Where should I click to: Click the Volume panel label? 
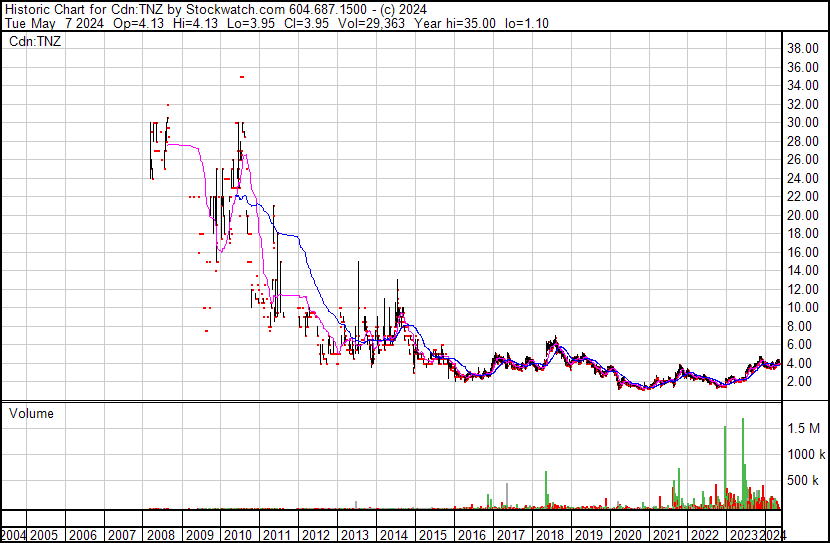pyautogui.click(x=31, y=413)
